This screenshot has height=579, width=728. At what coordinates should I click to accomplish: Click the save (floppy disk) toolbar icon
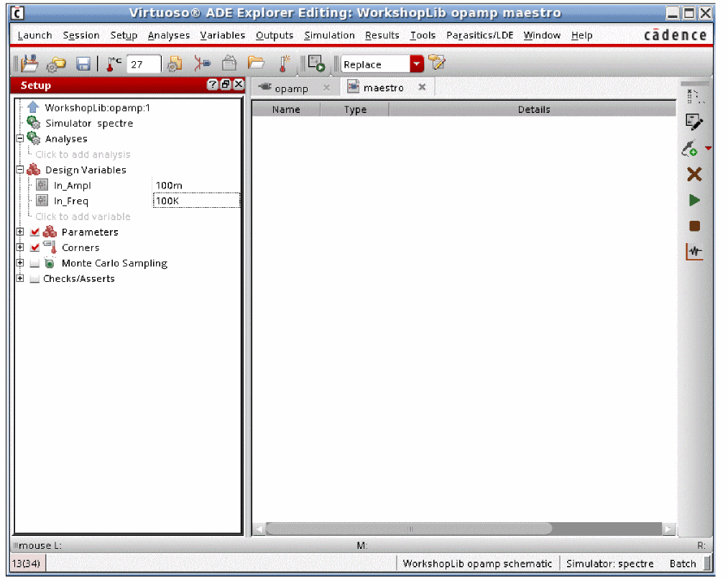point(83,65)
